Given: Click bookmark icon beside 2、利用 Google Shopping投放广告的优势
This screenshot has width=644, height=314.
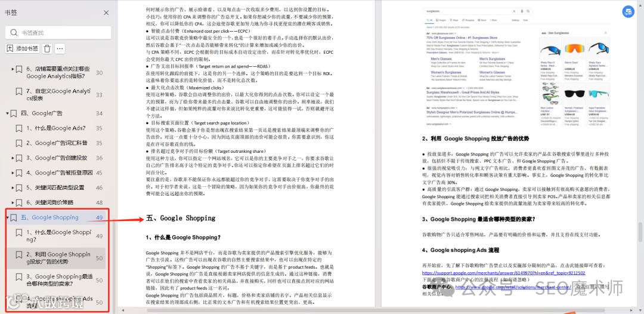Looking at the screenshot, I should point(19,254).
